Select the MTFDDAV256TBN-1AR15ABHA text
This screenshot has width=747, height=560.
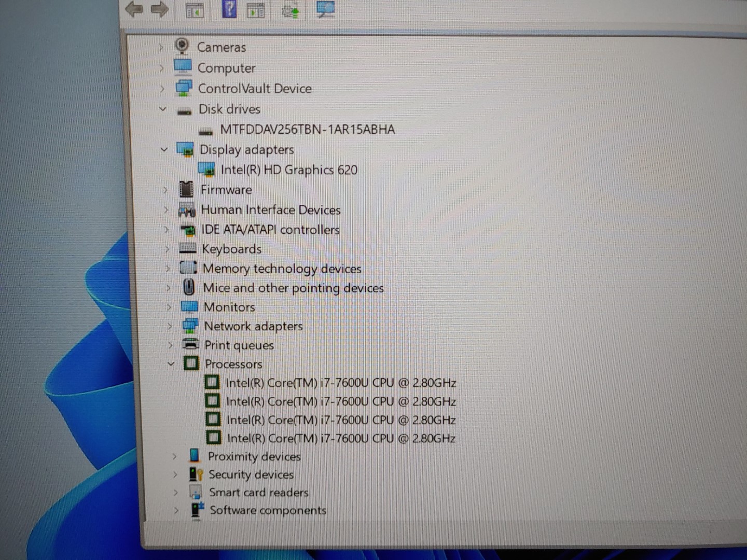[307, 129]
